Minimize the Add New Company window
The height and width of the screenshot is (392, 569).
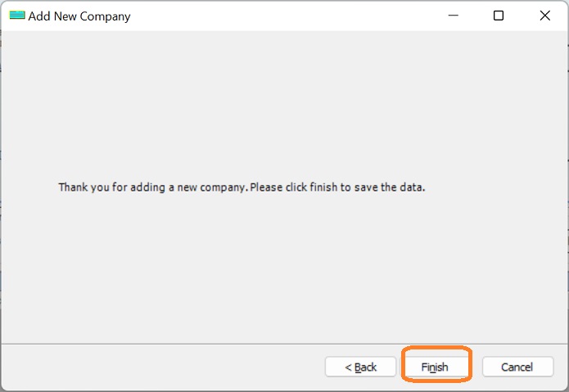(x=452, y=16)
